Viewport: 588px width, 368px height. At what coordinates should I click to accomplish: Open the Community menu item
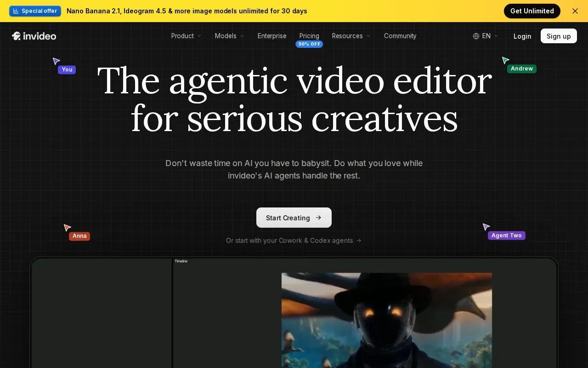pos(400,36)
